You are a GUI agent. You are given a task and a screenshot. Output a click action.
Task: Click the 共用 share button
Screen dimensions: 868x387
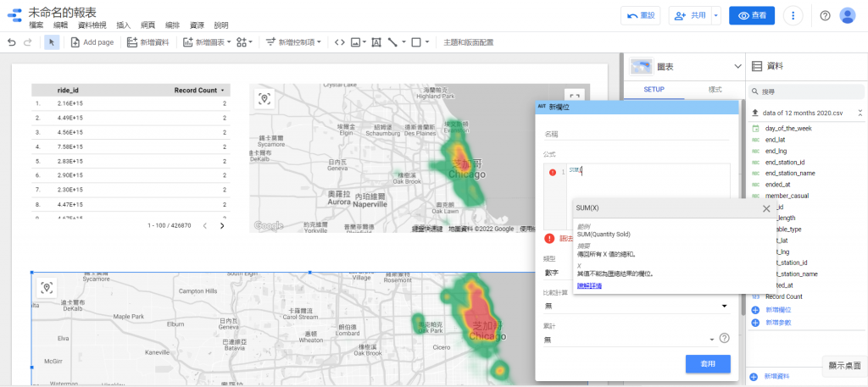[690, 15]
